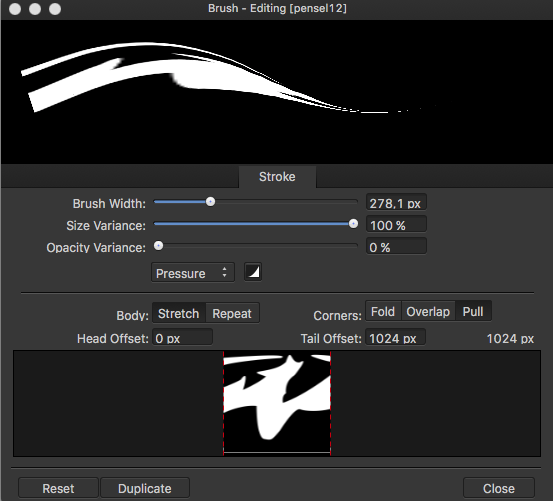The image size is (553, 501).
Task: Click the zoom window dot
Action: tap(55, 9)
